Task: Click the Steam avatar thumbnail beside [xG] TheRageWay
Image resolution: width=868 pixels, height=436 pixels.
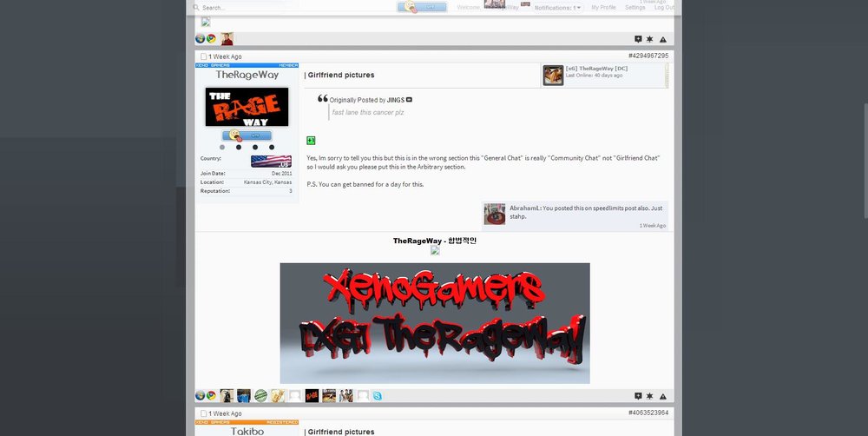Action: coord(553,76)
